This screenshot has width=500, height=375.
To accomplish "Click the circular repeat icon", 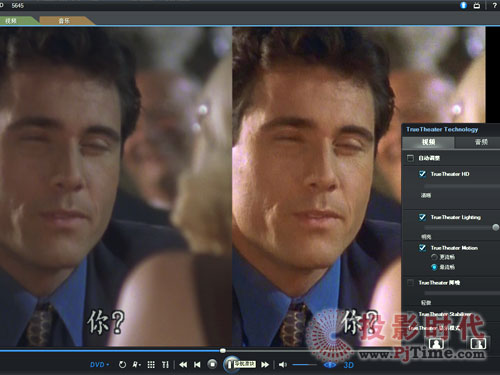I will (122, 365).
